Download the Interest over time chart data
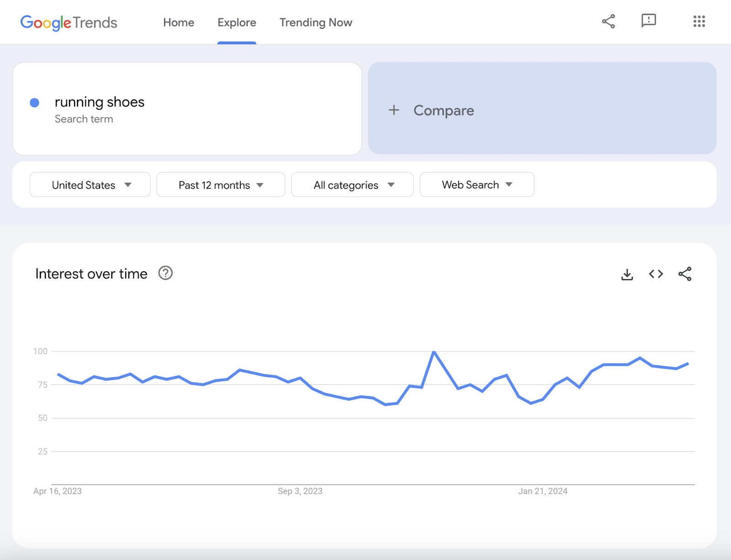Viewport: 731px width, 560px height. click(627, 274)
